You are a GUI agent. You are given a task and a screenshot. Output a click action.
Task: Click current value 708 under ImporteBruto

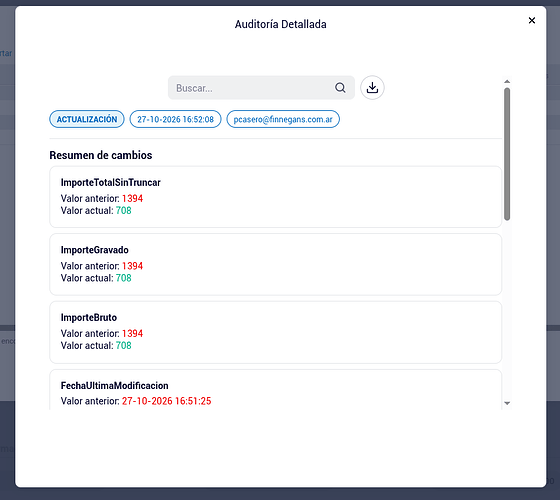coord(124,345)
